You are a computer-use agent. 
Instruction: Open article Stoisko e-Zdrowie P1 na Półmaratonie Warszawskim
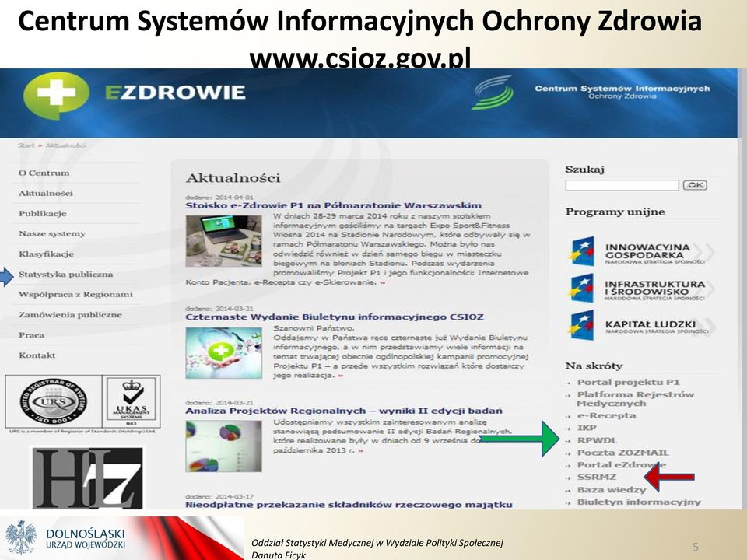coord(334,205)
